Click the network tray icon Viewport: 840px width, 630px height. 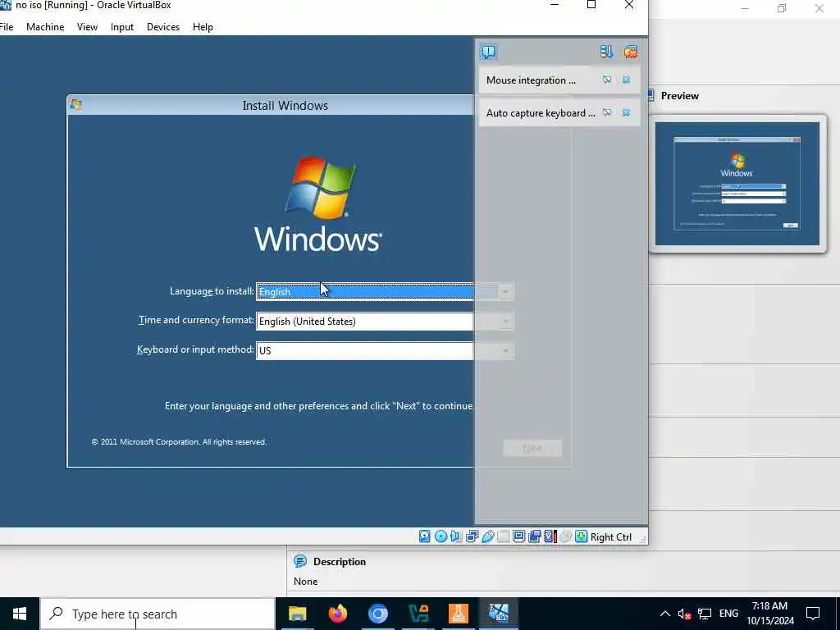point(705,614)
